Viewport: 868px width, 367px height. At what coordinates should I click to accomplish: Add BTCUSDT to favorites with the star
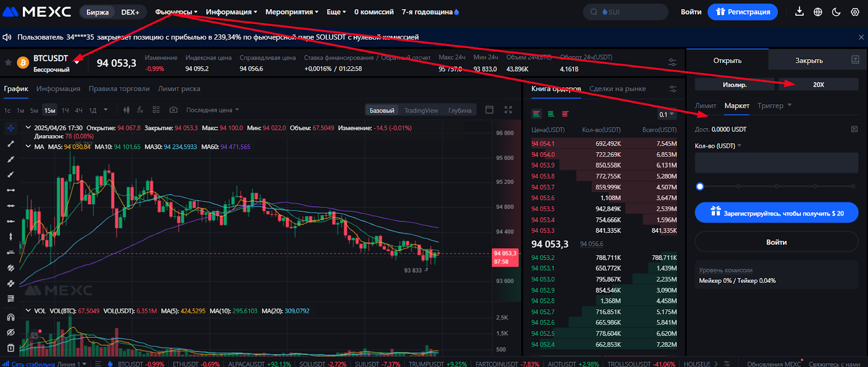coord(8,63)
